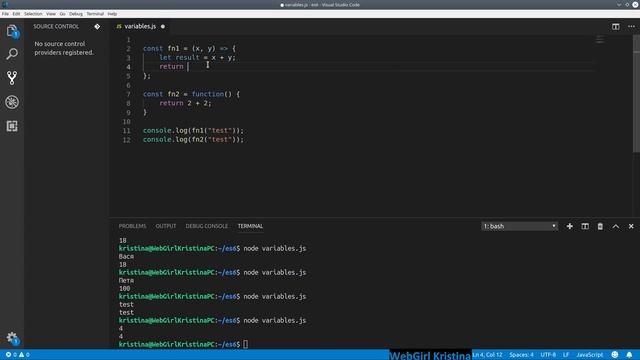The height and width of the screenshot is (360, 640).
Task: Open the Selection menu
Action: pos(33,14)
